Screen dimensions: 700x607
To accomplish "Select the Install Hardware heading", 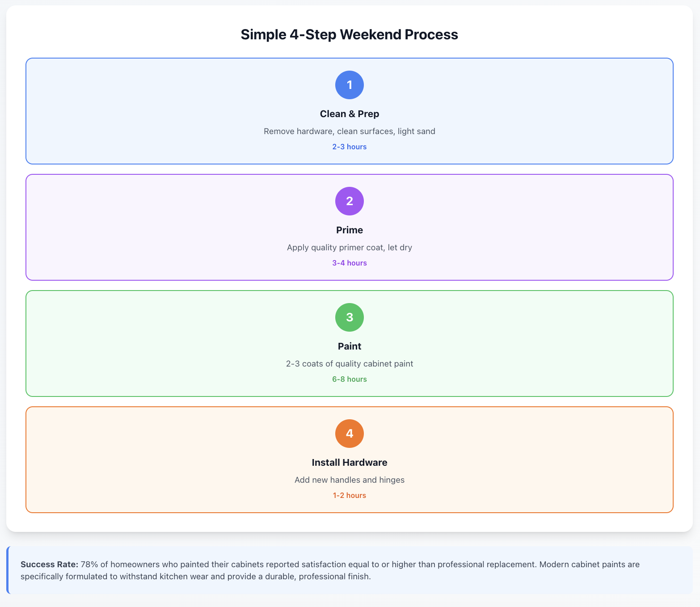I will pos(350,463).
